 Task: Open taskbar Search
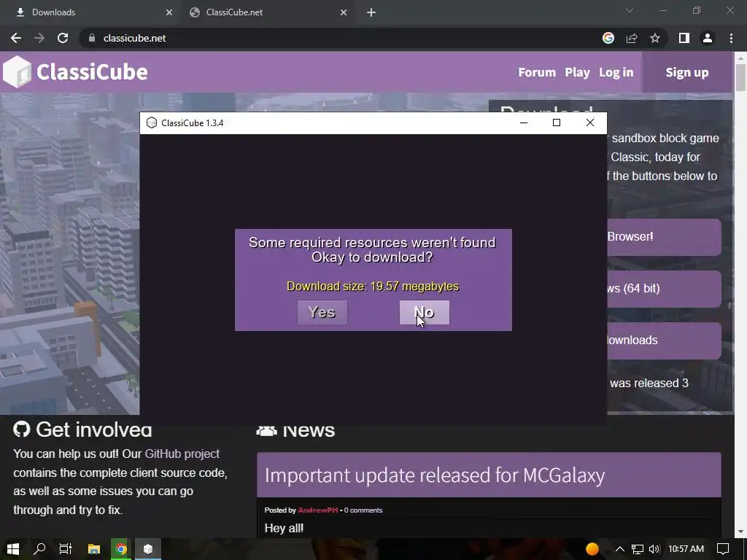(x=39, y=549)
